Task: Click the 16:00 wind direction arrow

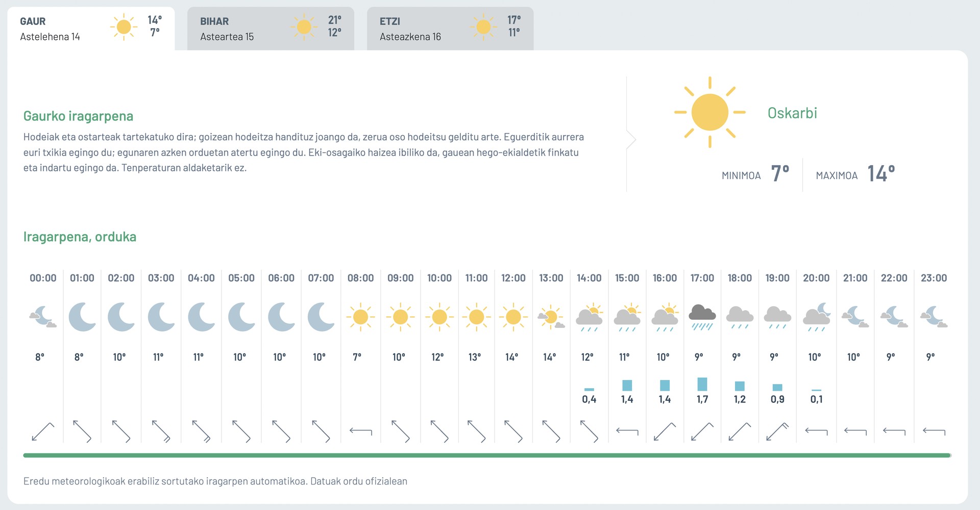Action: 665,431
